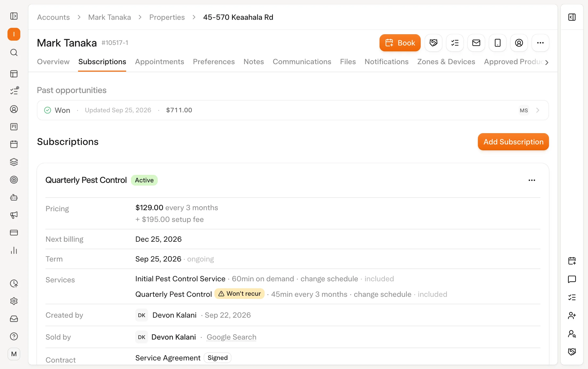Open the Quarterly Pest Control subscription options menu

click(532, 180)
